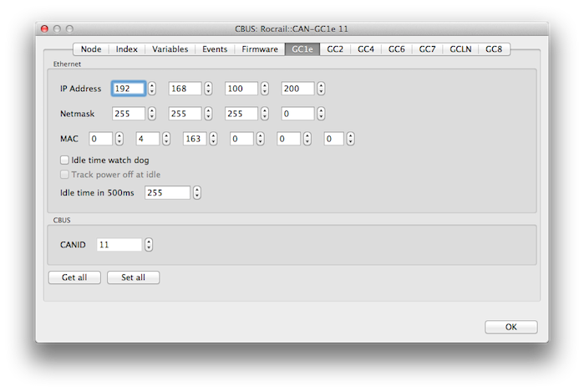Viewport: 584px width, 392px height.
Task: Adjust the Idle time in 500ms stepper
Action: pyautogui.click(x=196, y=193)
